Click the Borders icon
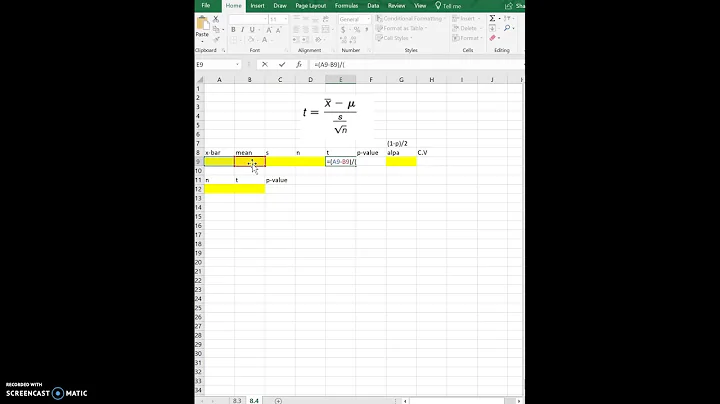Viewport: 720px width, 404px height. tap(234, 40)
